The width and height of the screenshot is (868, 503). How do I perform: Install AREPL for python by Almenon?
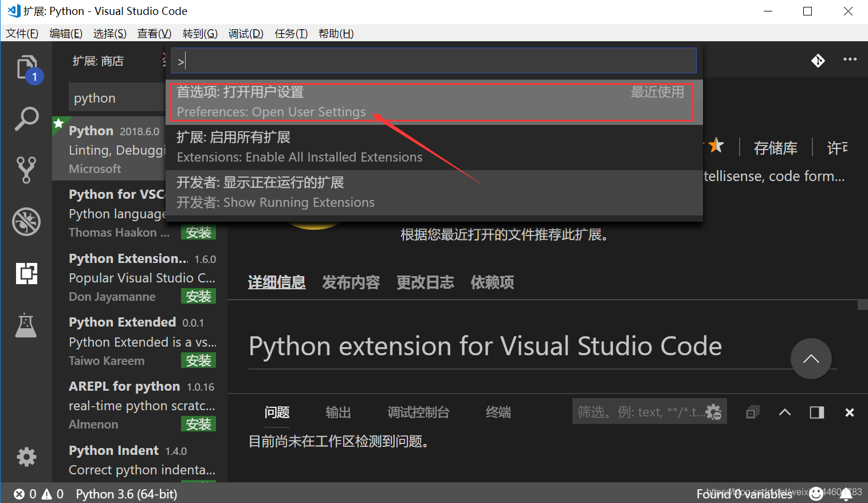(x=198, y=424)
